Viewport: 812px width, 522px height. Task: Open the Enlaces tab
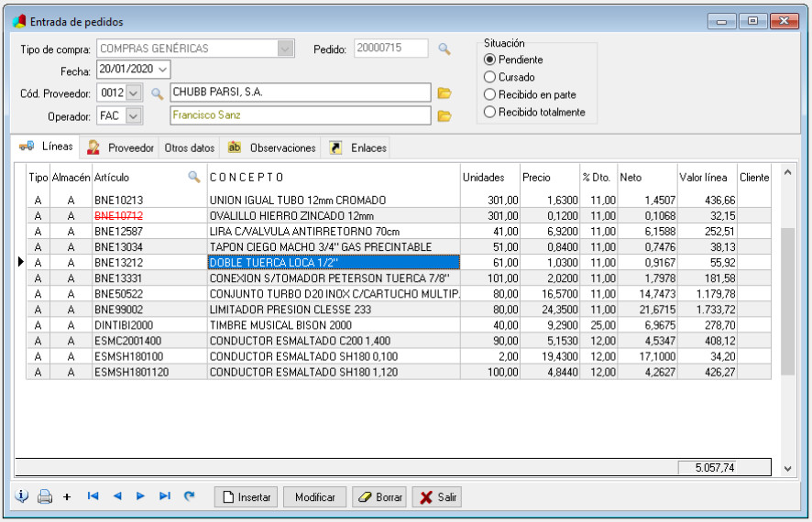357,148
